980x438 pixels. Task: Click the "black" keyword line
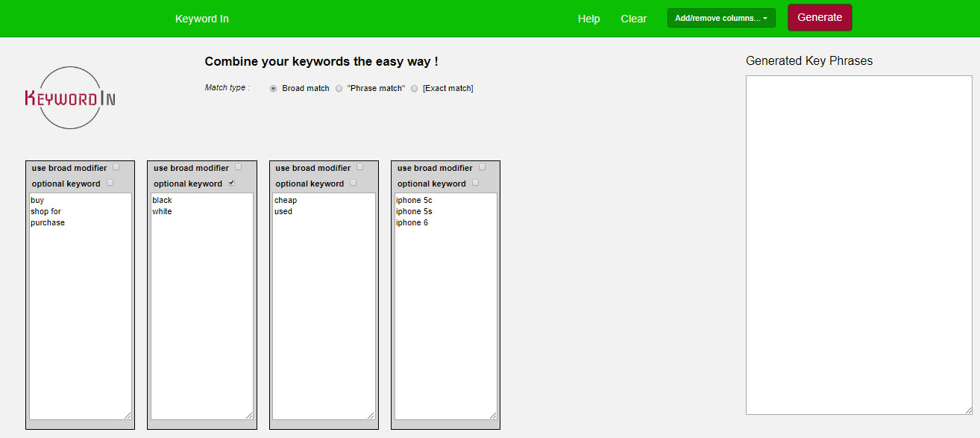tap(162, 201)
